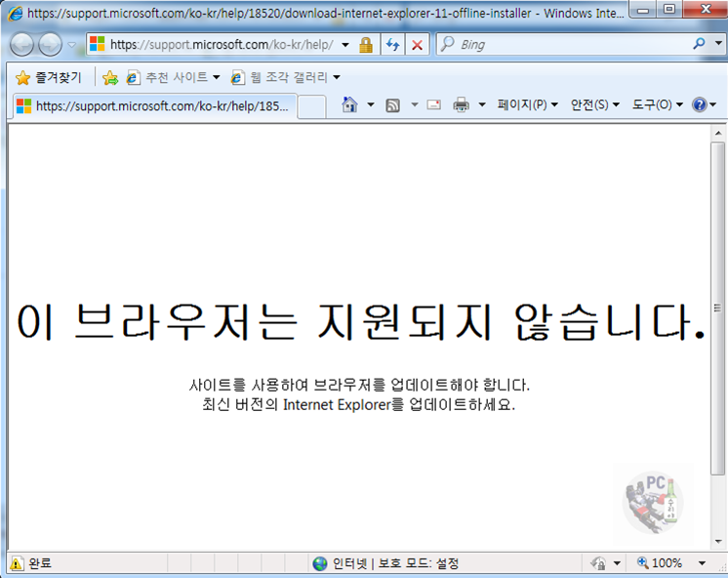Click the privacy report status icon
Image resolution: width=728 pixels, height=578 pixels.
598,563
